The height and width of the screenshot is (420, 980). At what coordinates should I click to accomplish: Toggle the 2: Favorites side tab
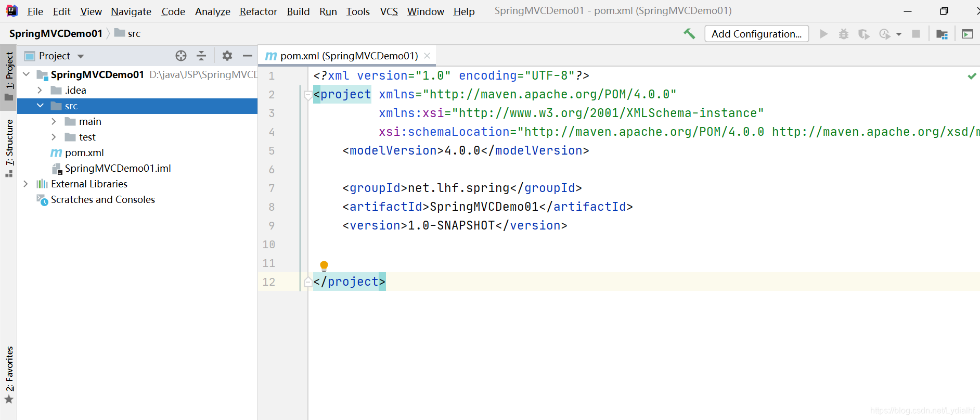tap(9, 375)
